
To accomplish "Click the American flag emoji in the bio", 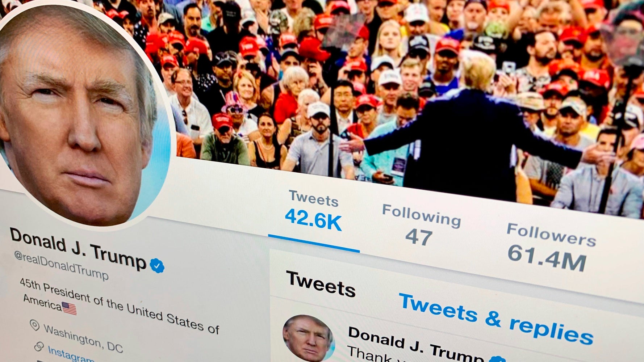I will pos(69,308).
